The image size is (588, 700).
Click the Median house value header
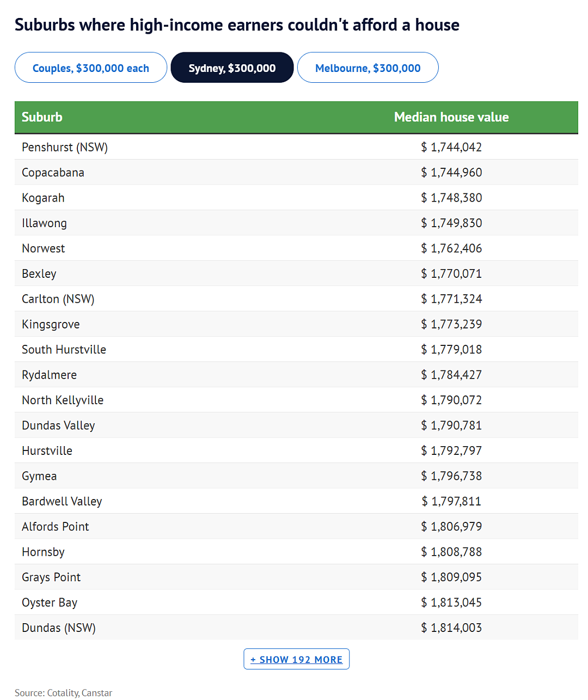[451, 117]
